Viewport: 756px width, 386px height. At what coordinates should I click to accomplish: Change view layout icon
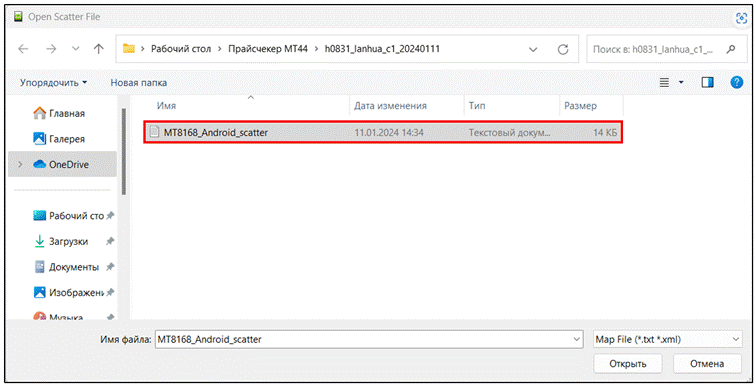tap(664, 82)
